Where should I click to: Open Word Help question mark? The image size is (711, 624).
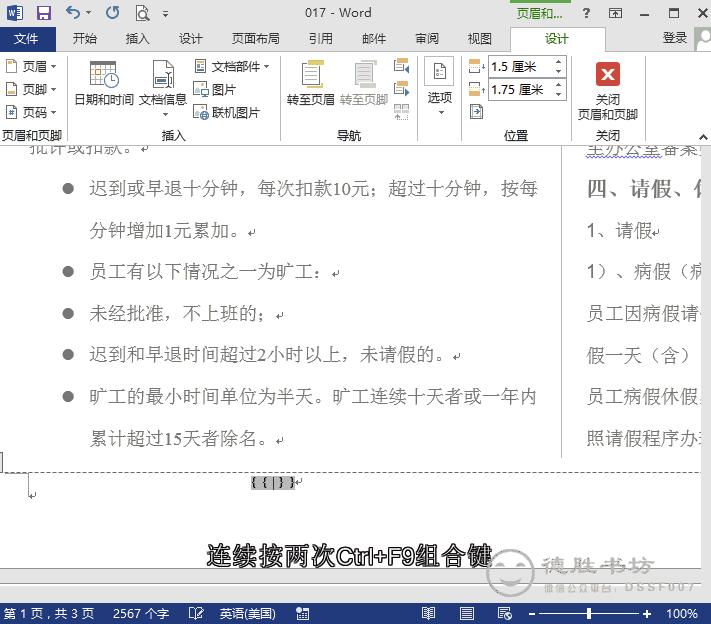pos(586,13)
